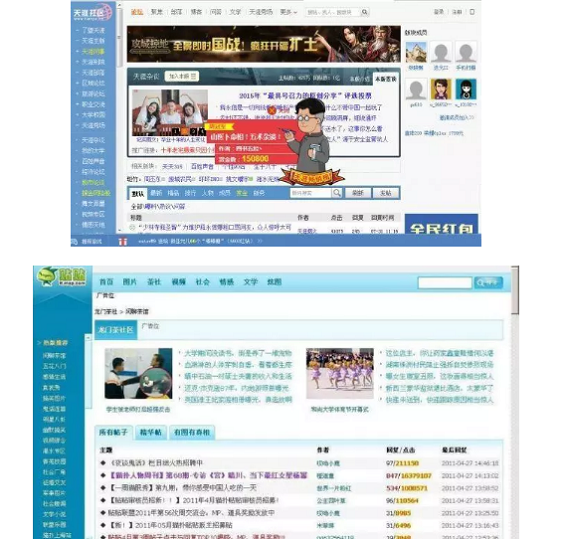Click the 加入本版 button in Tianya header
The image size is (565, 539).
[182, 76]
